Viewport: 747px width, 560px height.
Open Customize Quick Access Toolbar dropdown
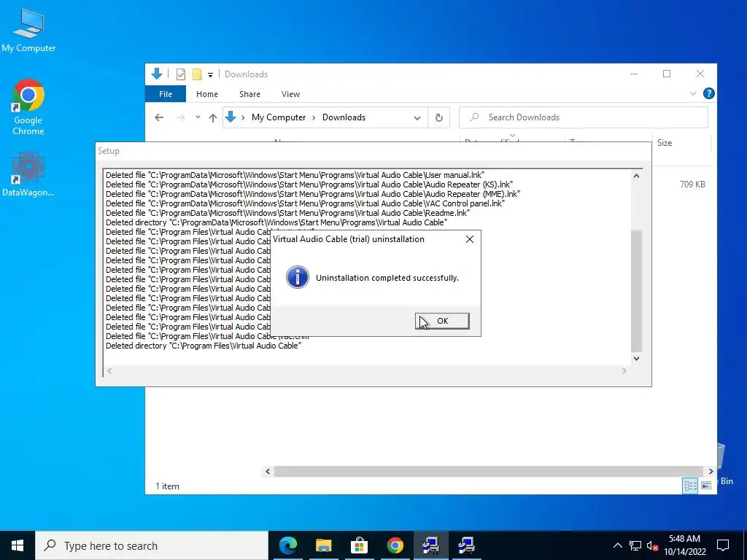pyautogui.click(x=210, y=75)
